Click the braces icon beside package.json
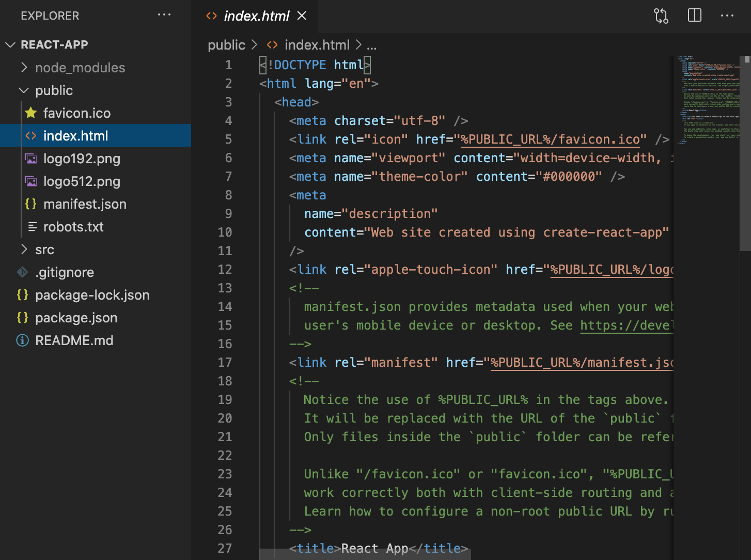Image resolution: width=751 pixels, height=560 pixels. pos(22,317)
